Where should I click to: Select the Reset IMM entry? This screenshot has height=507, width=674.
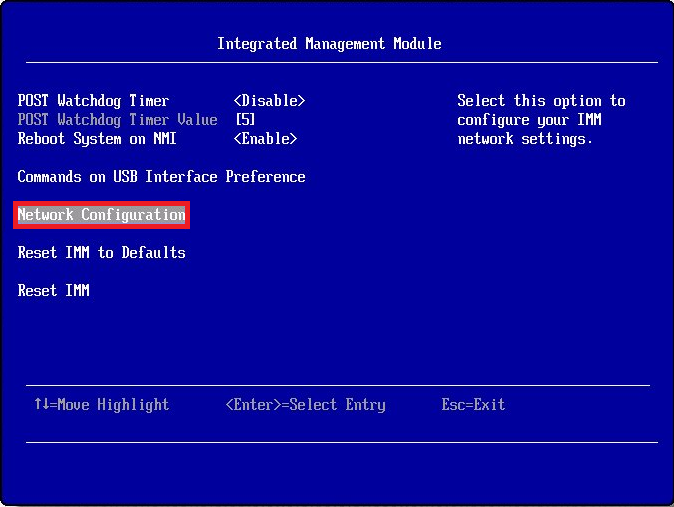[x=54, y=290]
